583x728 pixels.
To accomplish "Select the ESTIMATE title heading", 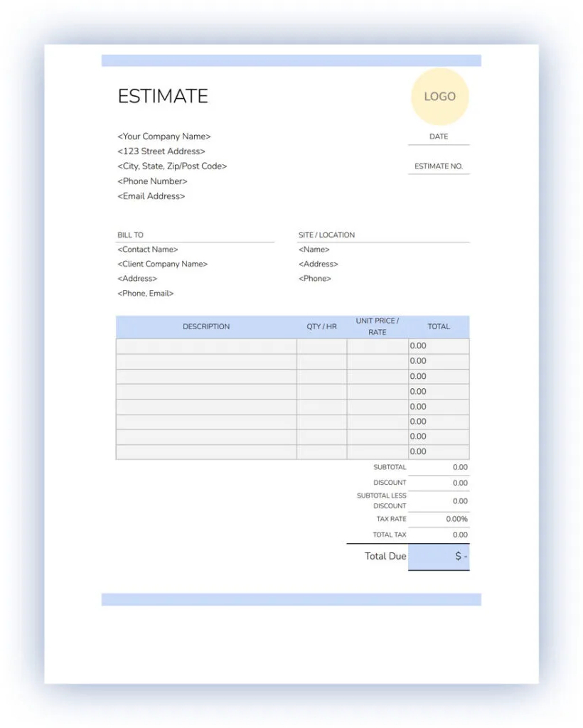I will coord(163,97).
